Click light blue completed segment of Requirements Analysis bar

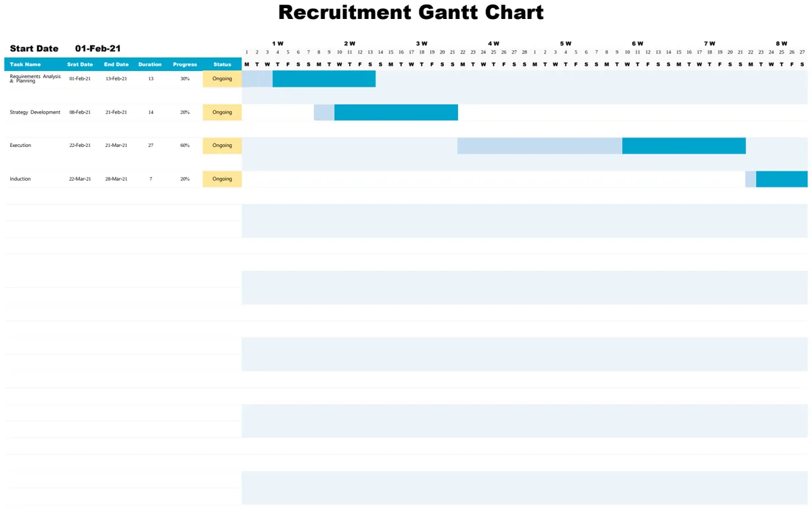click(257, 79)
